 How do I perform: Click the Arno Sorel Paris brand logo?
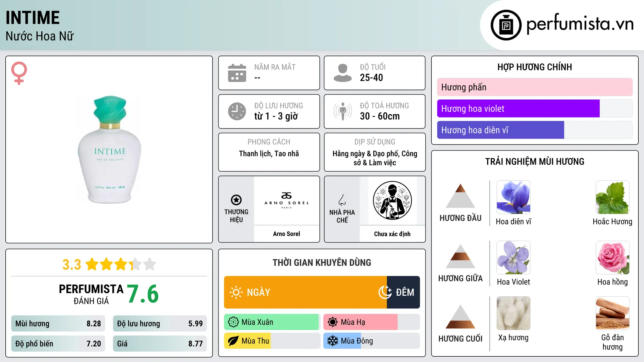click(286, 200)
